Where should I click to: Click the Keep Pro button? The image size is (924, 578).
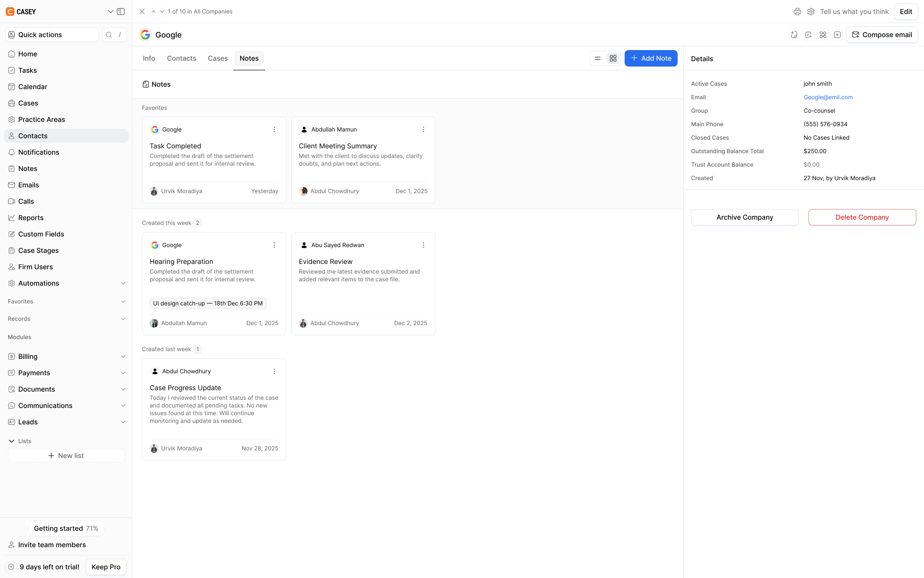(x=106, y=567)
